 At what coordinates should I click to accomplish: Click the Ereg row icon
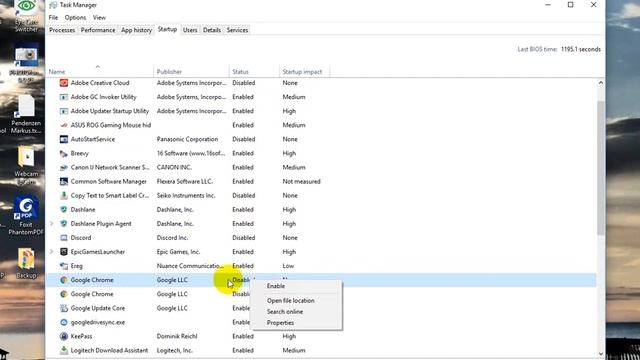(64, 266)
